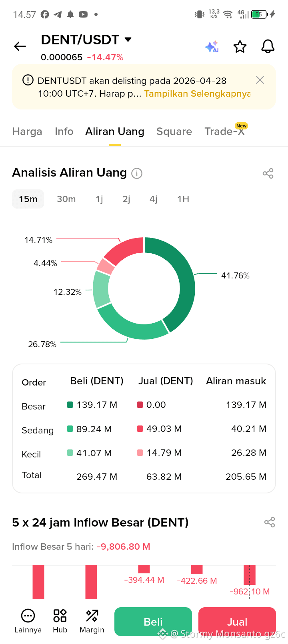
Task: Tap the pink 4.44% donut segment
Action: click(106, 266)
